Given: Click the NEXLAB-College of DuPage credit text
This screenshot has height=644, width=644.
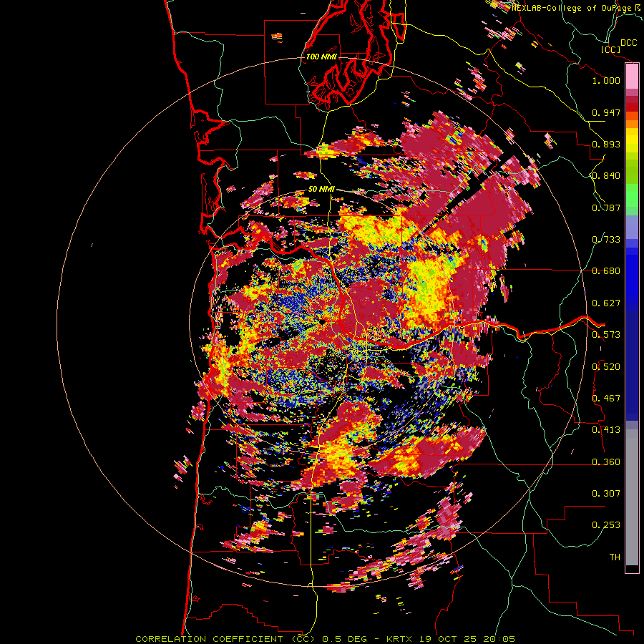Looking at the screenshot, I should (572, 7).
